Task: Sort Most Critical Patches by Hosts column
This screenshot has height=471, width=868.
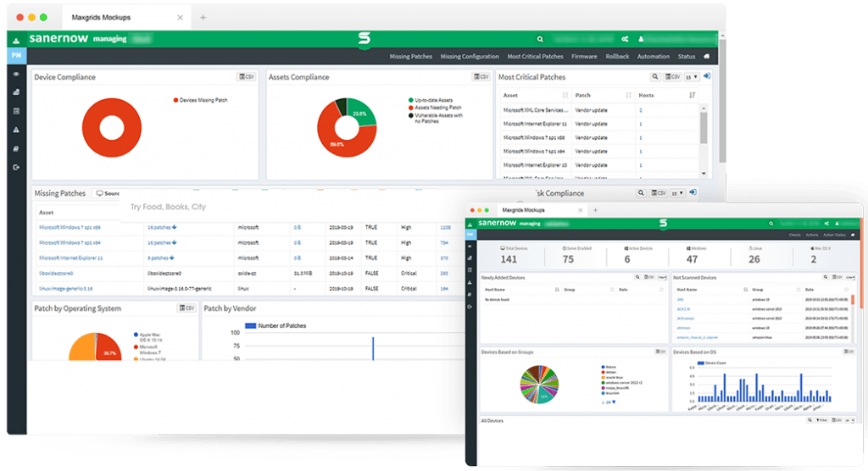Action: [692, 95]
